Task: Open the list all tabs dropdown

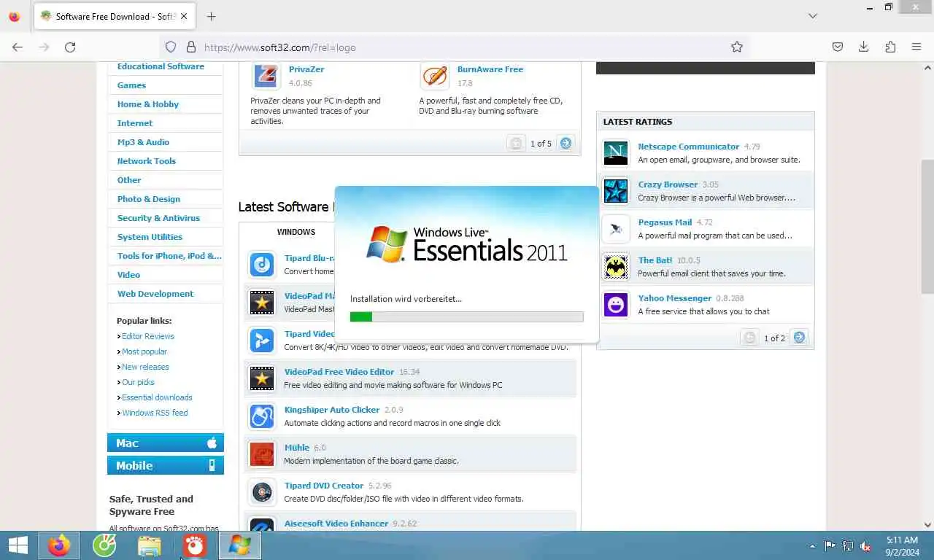Action: click(x=813, y=16)
